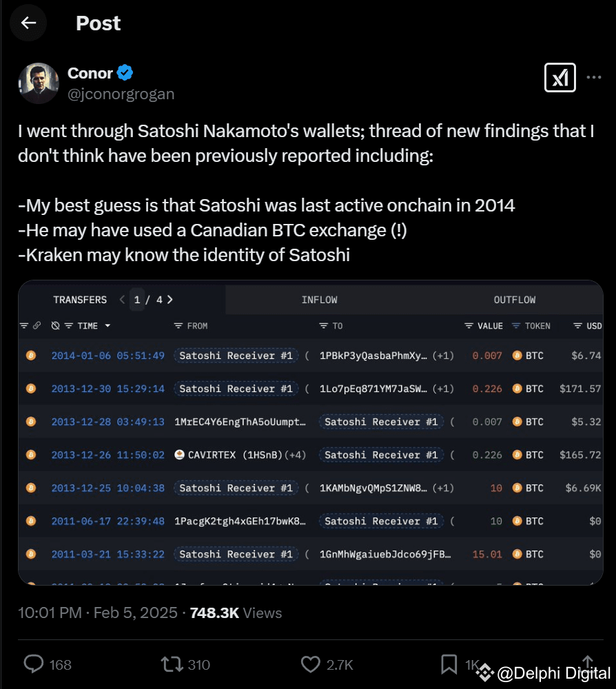Open the @jconorgrogan profile handle link
Viewport: 616px width, 689px height.
pos(121,94)
